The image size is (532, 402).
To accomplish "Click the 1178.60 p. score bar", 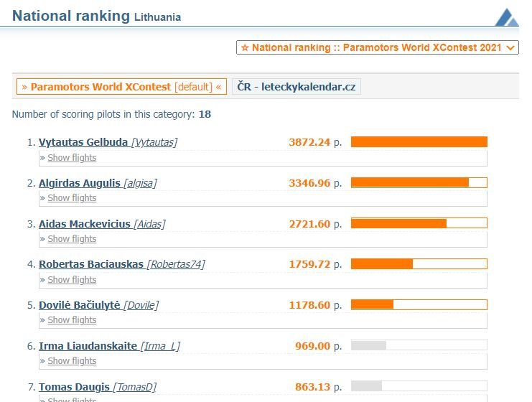I will (419, 304).
